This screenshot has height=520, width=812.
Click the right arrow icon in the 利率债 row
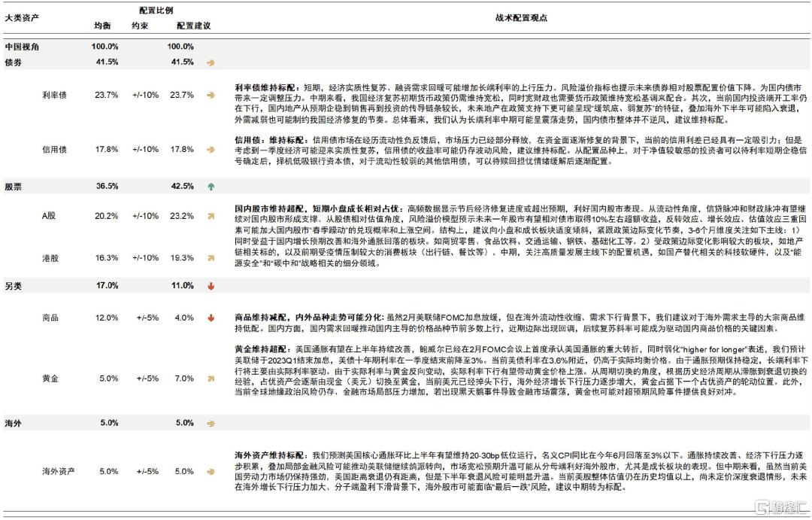click(x=211, y=96)
